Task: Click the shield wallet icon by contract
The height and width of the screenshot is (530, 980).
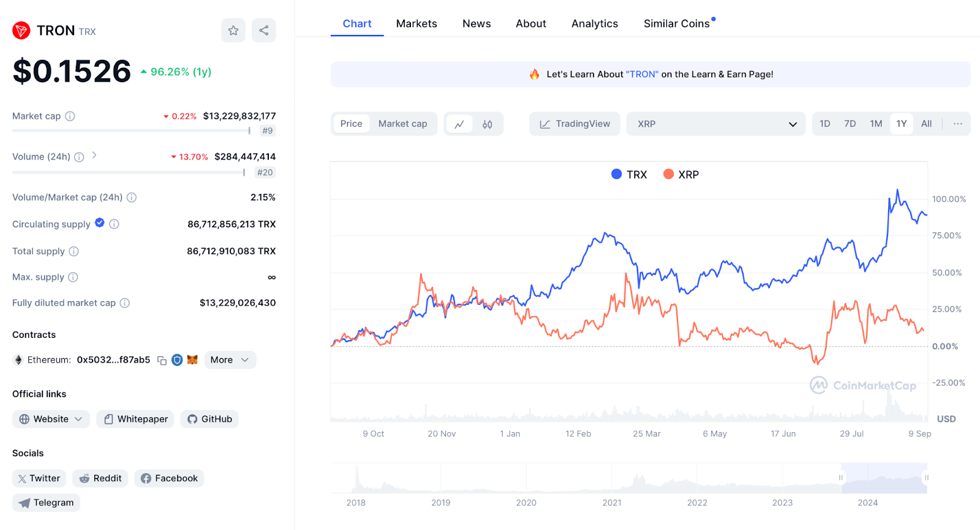Action: pos(177,360)
